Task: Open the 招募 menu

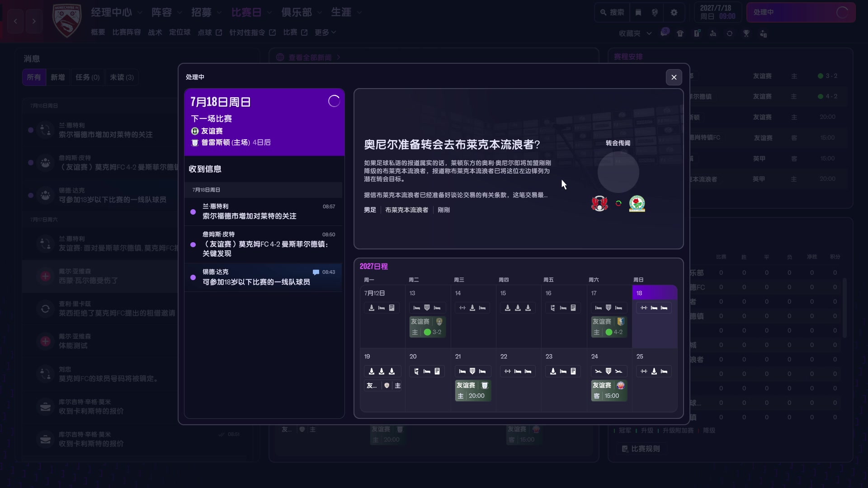Action: tap(203, 12)
